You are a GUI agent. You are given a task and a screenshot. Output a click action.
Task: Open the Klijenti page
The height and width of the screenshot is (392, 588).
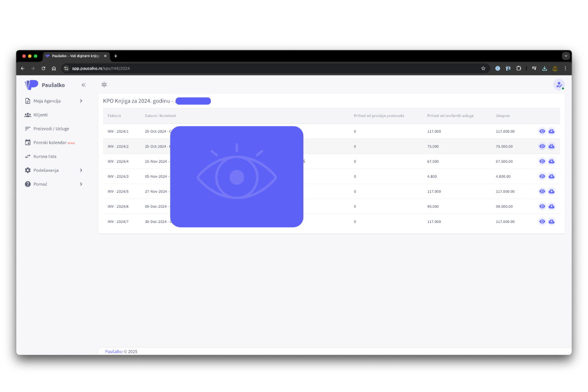(40, 115)
